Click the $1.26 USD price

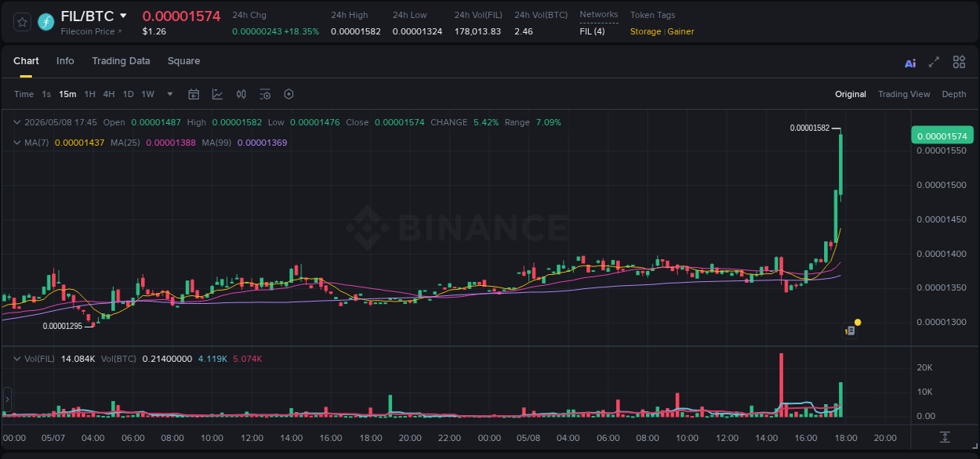[x=154, y=31]
